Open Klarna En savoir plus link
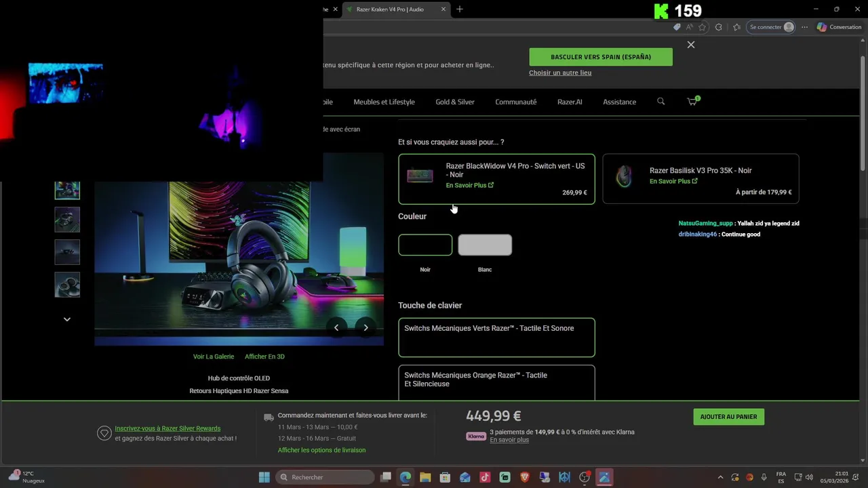868x488 pixels. point(509,440)
